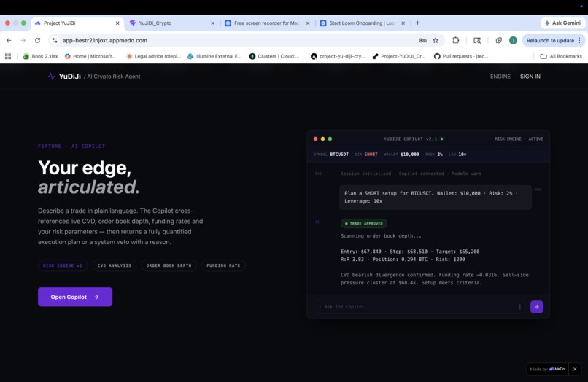Click Ask Gemini button
588x382 pixels.
(562, 23)
